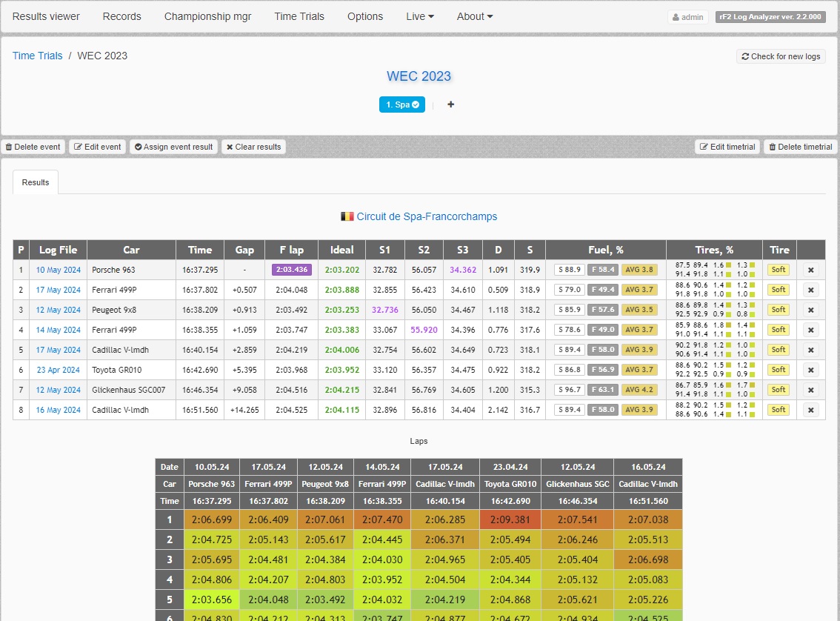
Task: Click Assign event result button
Action: click(x=173, y=147)
